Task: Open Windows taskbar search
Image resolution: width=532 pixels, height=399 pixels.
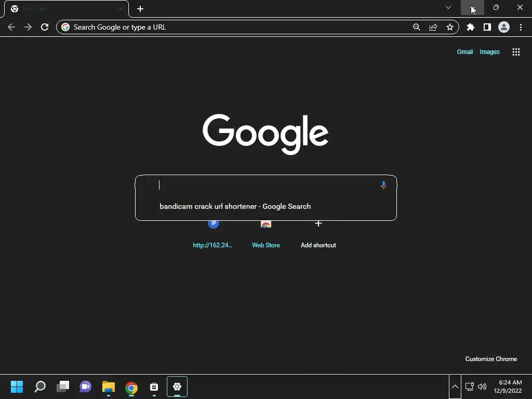Action: 40,387
